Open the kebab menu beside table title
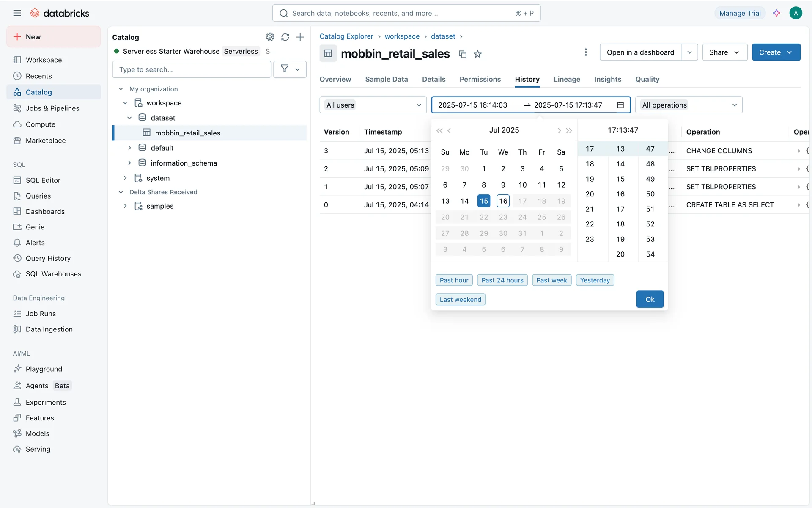This screenshot has height=508, width=812. [x=586, y=52]
